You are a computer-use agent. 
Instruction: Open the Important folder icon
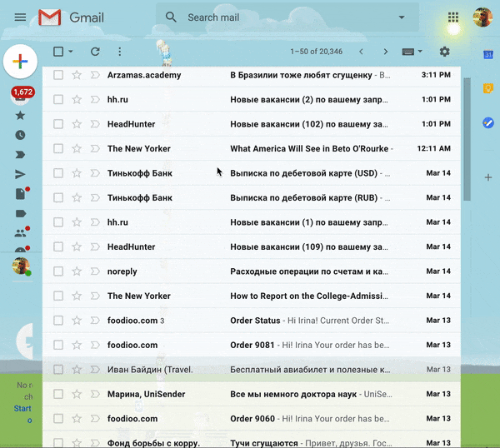20,155
